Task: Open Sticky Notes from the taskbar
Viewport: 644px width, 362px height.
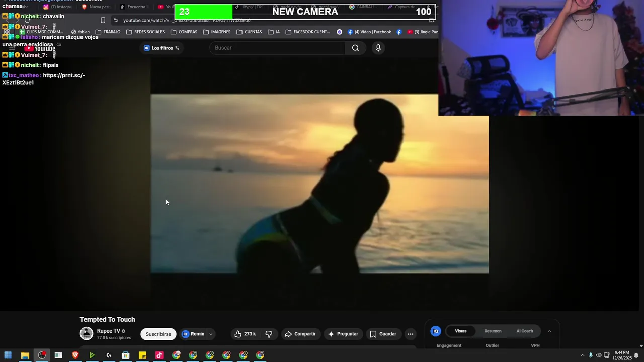Action: pos(142,355)
